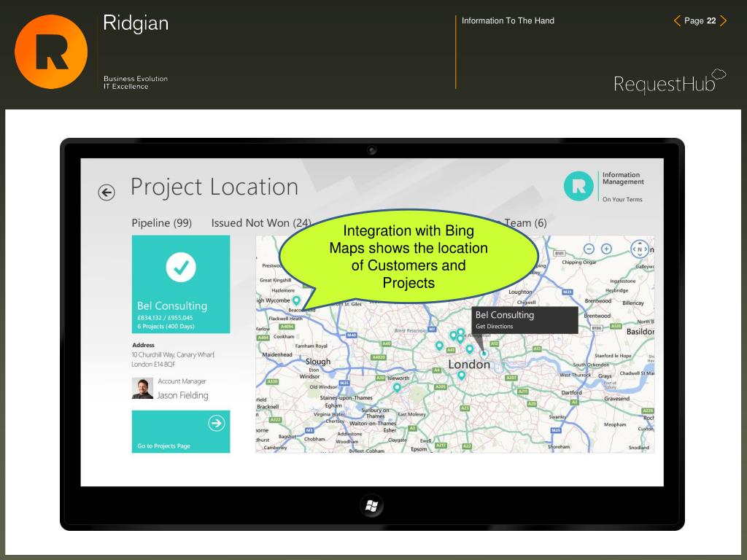Click the map compass N control

639,249
